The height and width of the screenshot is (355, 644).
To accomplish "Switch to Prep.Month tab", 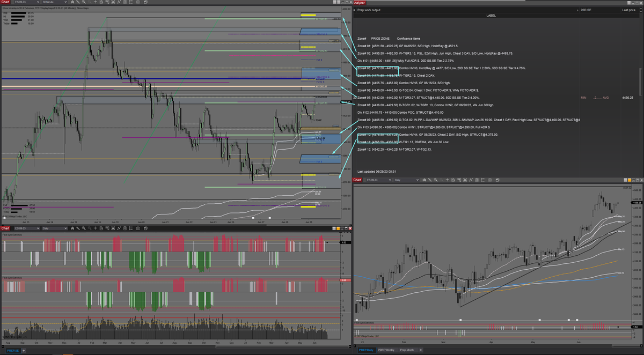I will [x=407, y=350].
